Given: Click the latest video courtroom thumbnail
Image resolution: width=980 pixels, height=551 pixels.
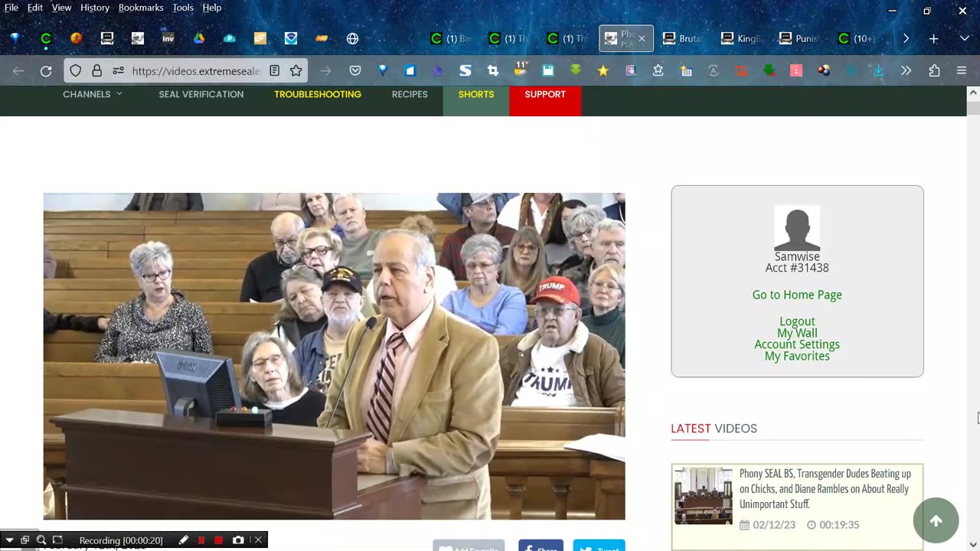Looking at the screenshot, I should pyautogui.click(x=703, y=496).
